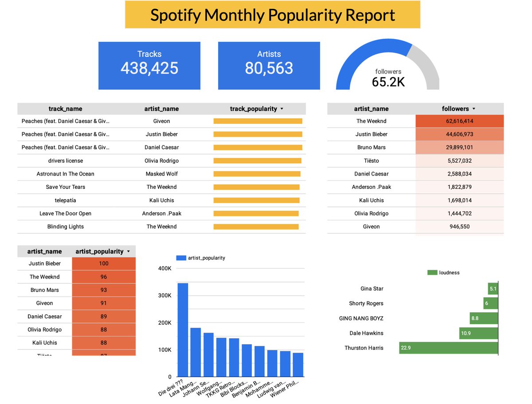The height and width of the screenshot is (404, 532).
Task: Click the Dale Hawkins 10.9 loudness bar
Action: click(478, 333)
